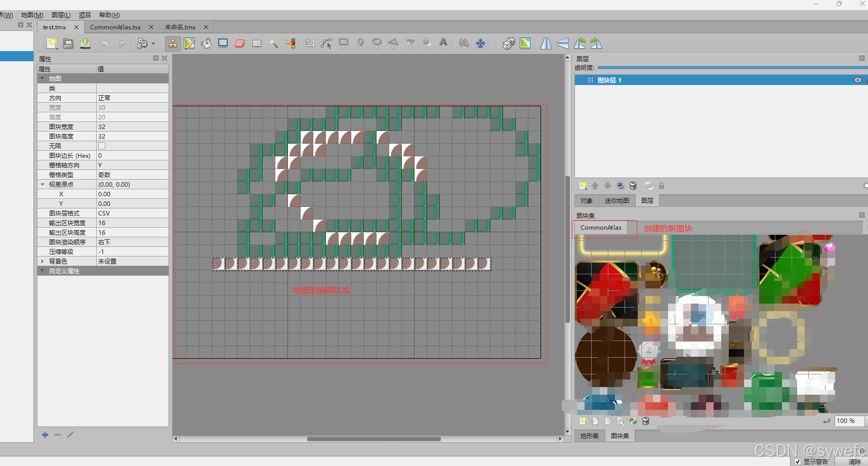Viewport: 868px width, 466px height.
Task: Click the New document toolbar icon
Action: (52, 44)
